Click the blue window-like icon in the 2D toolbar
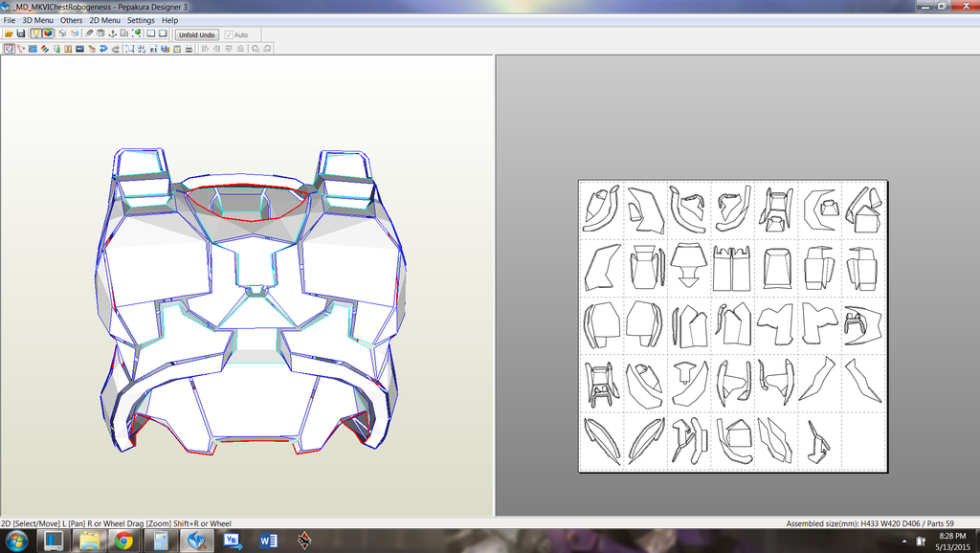This screenshot has height=553, width=980. [x=33, y=49]
